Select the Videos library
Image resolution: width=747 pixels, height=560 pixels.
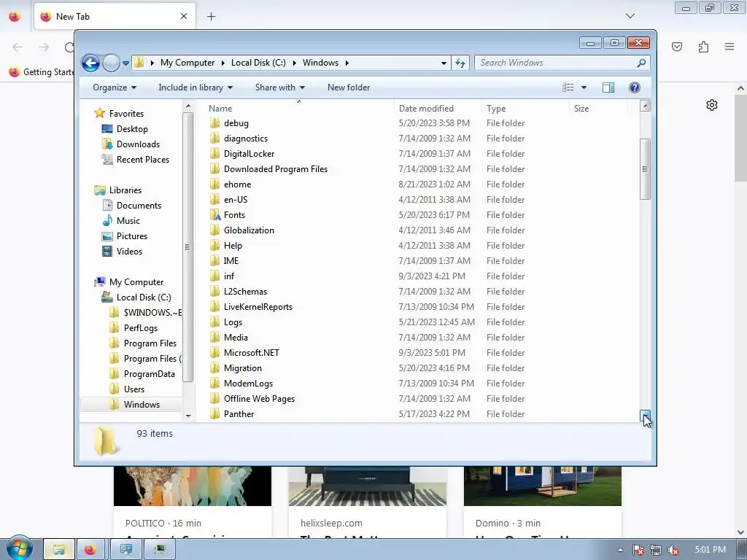tap(129, 252)
